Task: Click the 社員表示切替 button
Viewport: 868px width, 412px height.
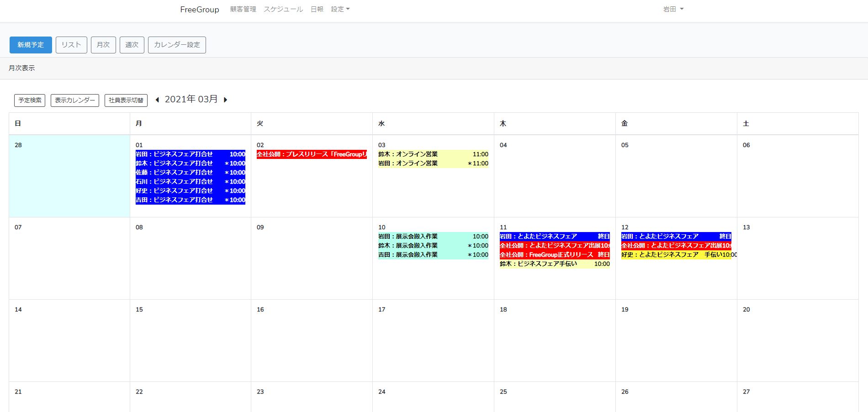Action: (126, 100)
